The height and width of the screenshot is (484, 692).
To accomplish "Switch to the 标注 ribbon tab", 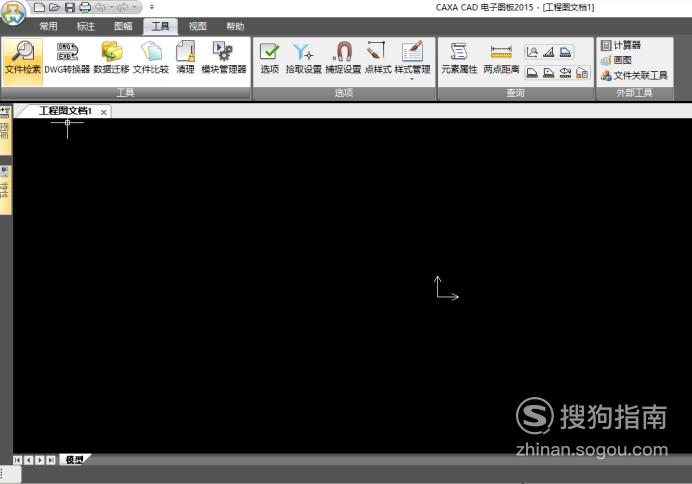I will [86, 26].
